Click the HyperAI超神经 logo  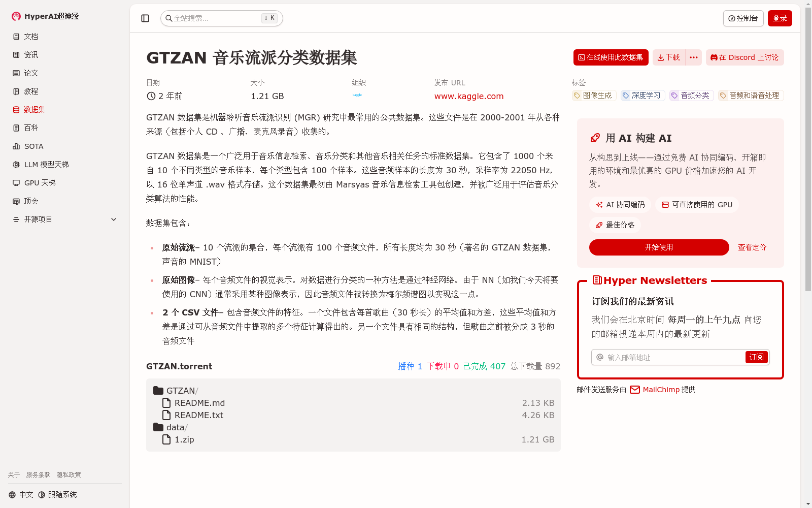pyautogui.click(x=45, y=16)
